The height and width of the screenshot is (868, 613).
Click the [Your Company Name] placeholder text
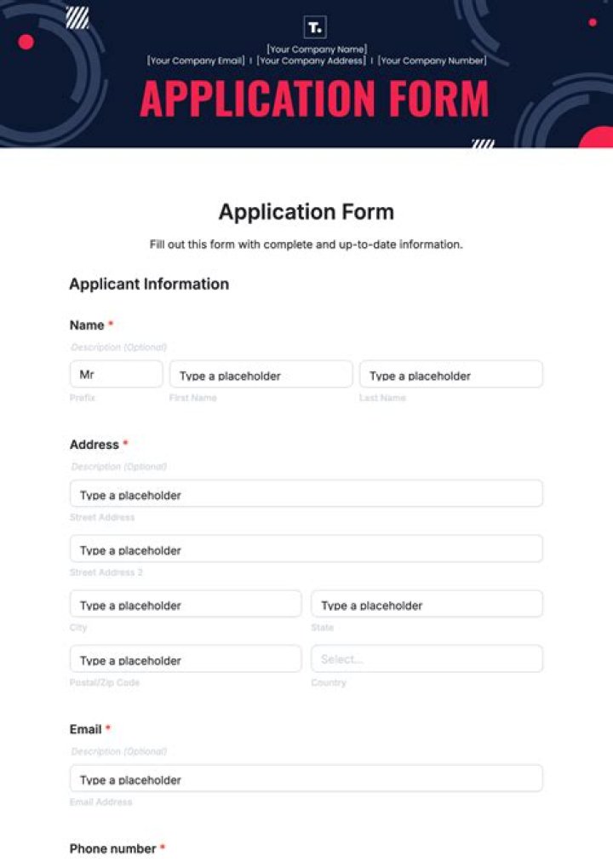point(315,49)
